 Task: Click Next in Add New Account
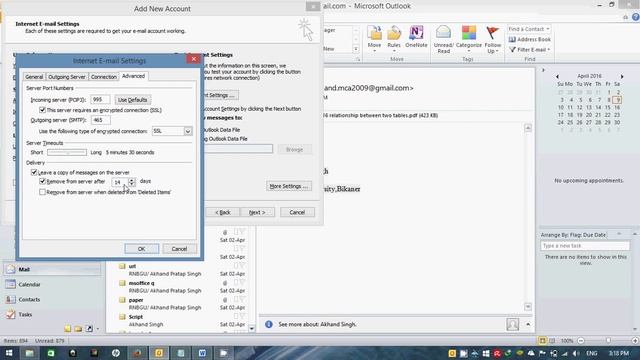(x=257, y=212)
